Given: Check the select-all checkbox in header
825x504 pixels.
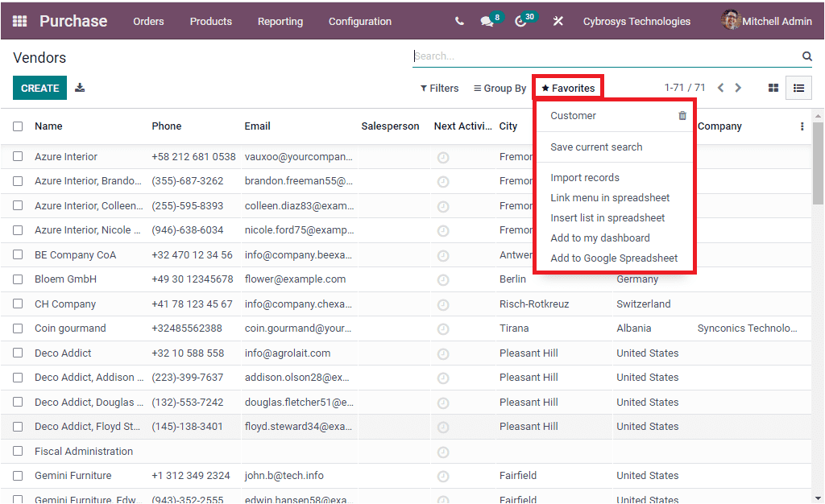Looking at the screenshot, I should pos(18,126).
